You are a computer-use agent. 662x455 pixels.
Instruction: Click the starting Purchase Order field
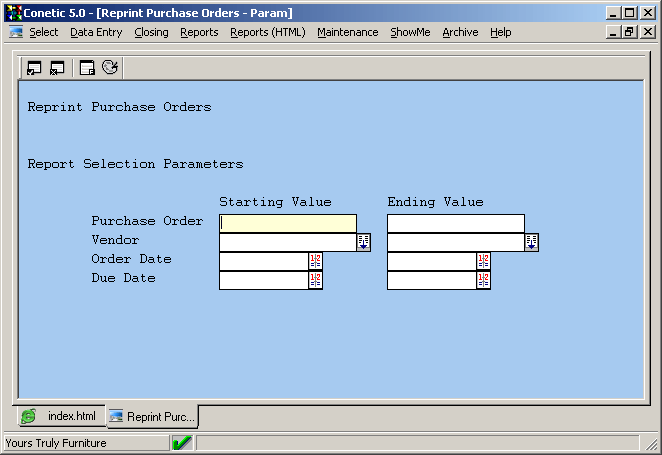click(x=288, y=223)
